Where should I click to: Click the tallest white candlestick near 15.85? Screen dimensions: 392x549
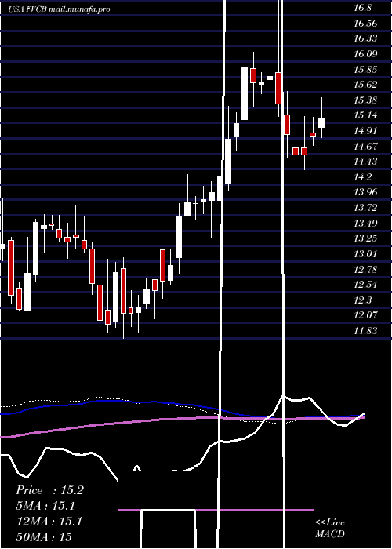pyautogui.click(x=245, y=93)
